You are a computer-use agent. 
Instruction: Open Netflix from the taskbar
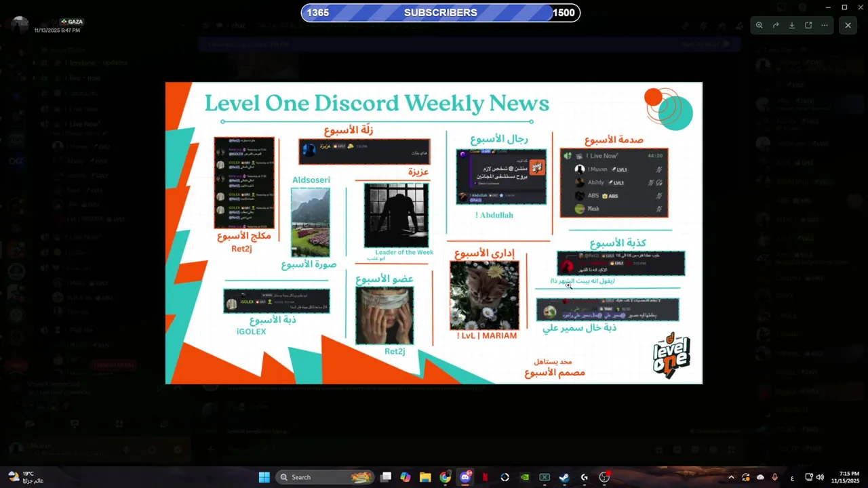point(485,477)
